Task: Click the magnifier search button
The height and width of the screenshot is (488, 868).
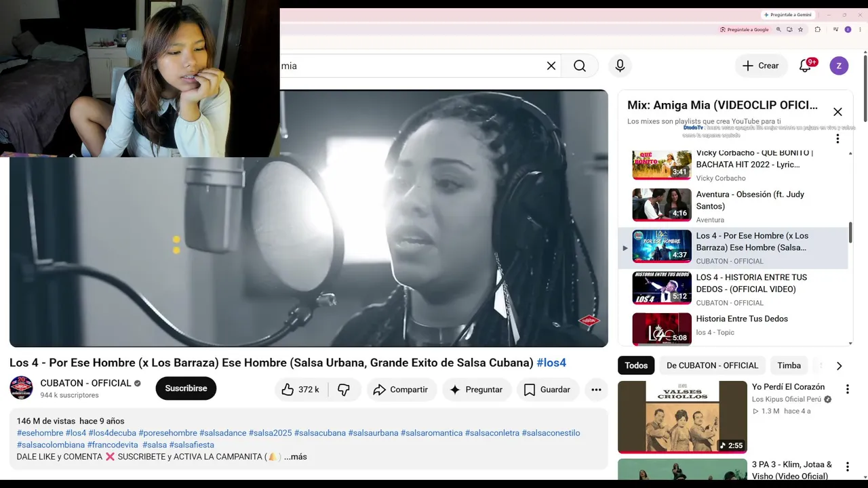Action: 580,66
